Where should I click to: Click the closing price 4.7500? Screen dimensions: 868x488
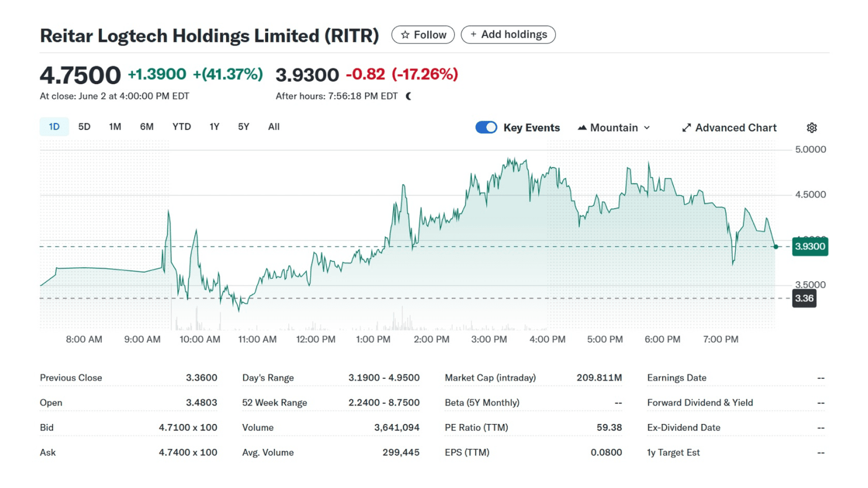80,75
